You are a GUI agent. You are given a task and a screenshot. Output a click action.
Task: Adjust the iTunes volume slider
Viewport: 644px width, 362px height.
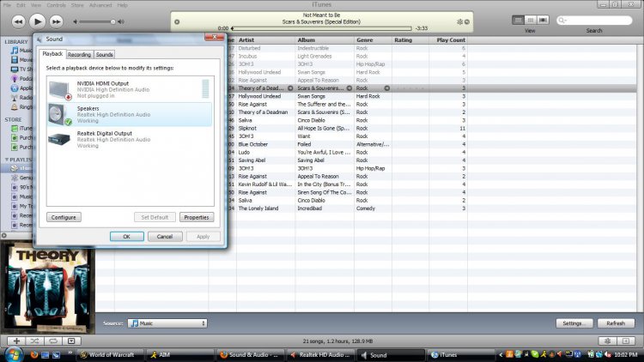click(97, 21)
